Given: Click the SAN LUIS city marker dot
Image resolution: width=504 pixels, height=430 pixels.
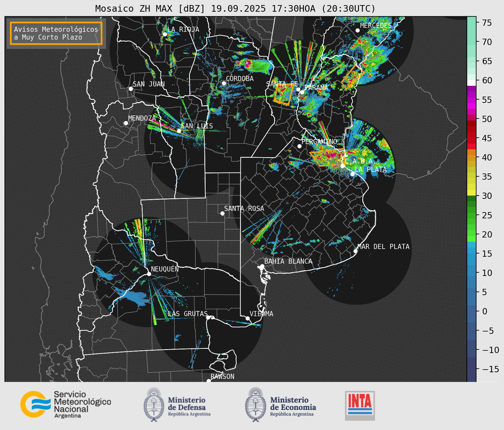Looking at the screenshot, I should pyautogui.click(x=179, y=131).
